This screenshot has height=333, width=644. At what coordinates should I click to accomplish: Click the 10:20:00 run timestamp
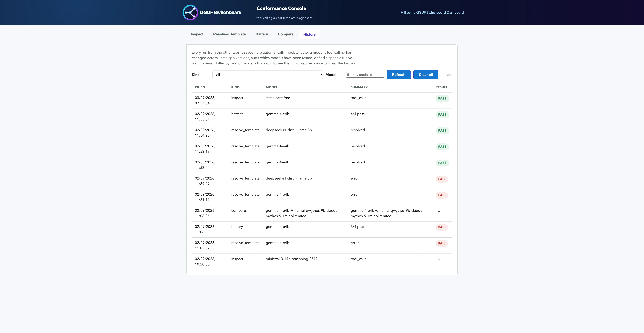(205, 261)
